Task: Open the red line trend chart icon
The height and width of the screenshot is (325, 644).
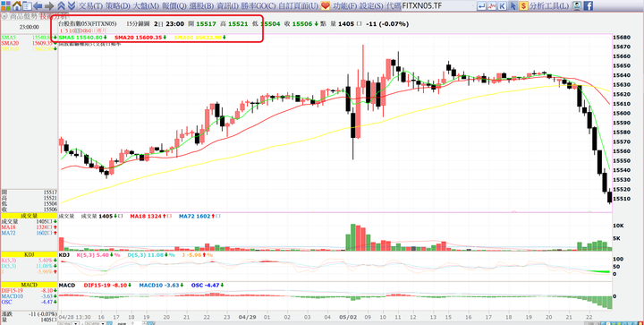Action: coord(492,5)
